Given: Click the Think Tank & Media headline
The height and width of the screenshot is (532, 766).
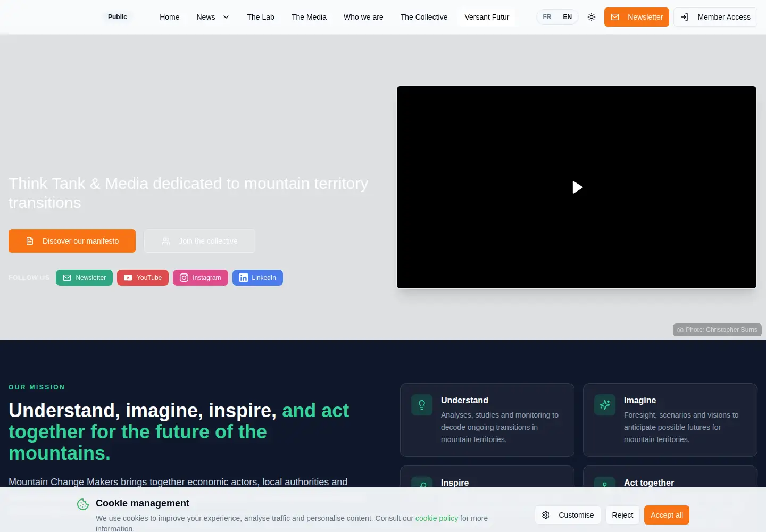Looking at the screenshot, I should coord(188,193).
